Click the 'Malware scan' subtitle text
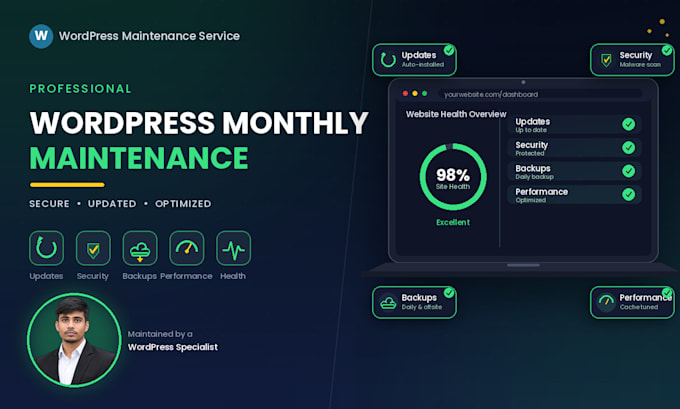Screen dimensions: 680x409 [x=640, y=65]
